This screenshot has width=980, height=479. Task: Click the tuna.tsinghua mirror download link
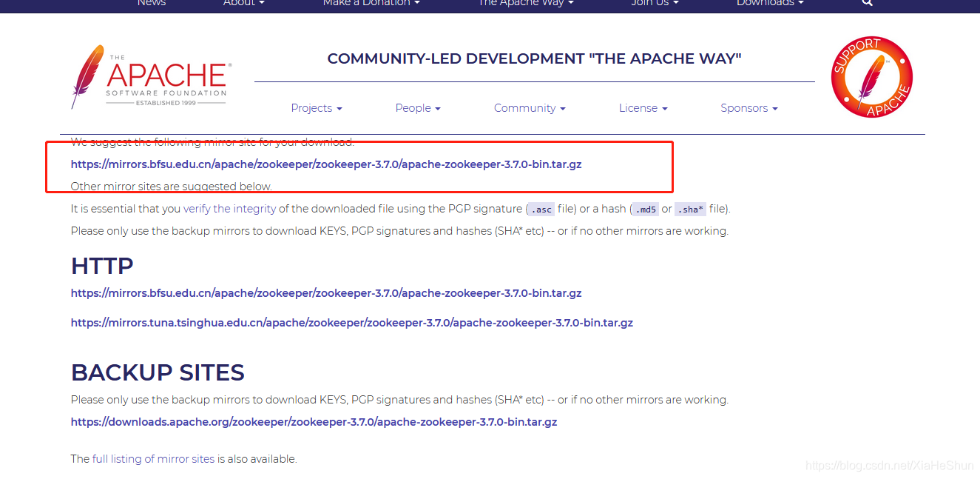coord(352,323)
